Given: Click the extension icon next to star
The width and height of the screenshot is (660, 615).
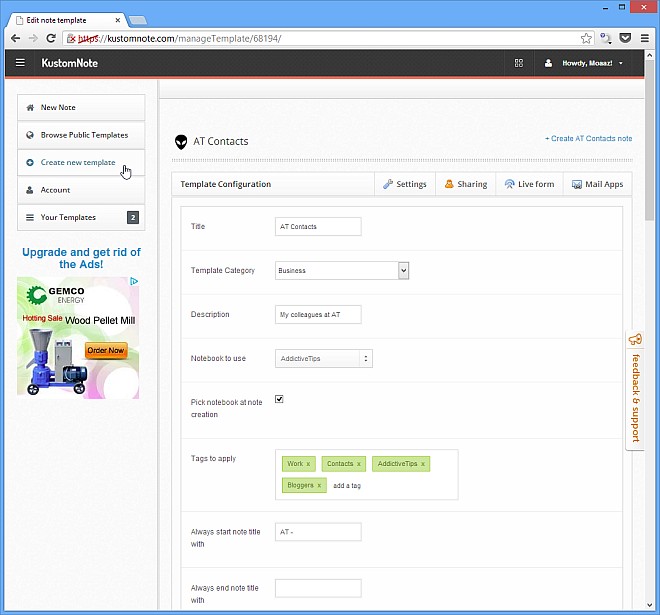Looking at the screenshot, I should tap(605, 38).
